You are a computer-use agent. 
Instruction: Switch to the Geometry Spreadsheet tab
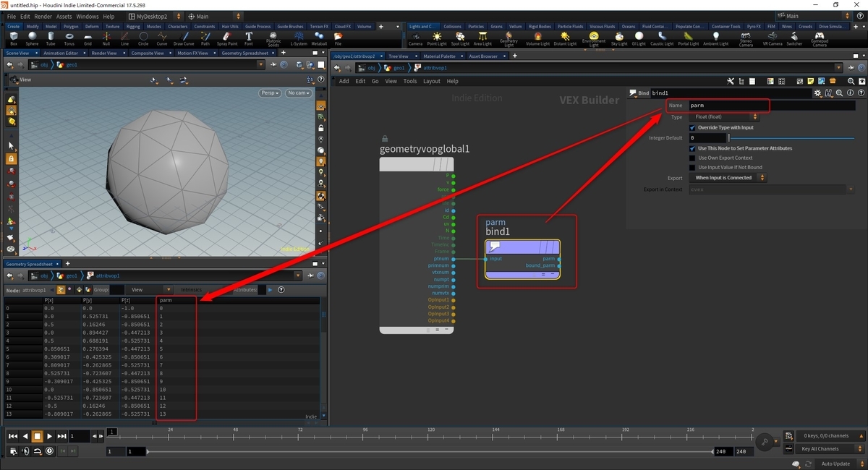point(30,263)
